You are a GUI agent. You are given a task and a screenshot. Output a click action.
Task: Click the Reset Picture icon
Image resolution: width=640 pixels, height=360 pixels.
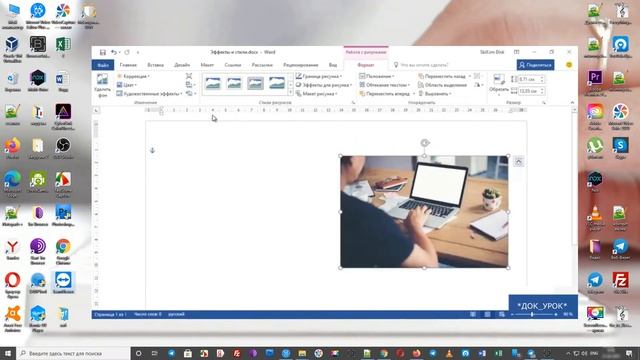pyautogui.click(x=189, y=93)
